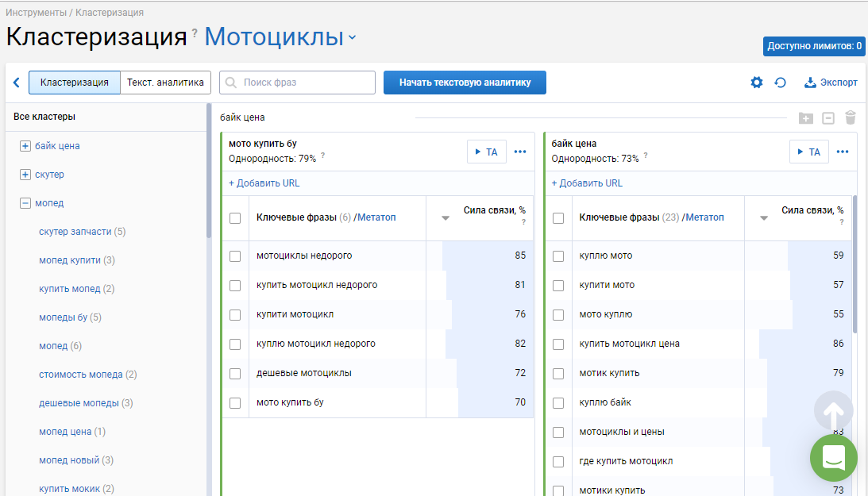
Task: Collapse the мопед cluster tree node
Action: [25, 203]
